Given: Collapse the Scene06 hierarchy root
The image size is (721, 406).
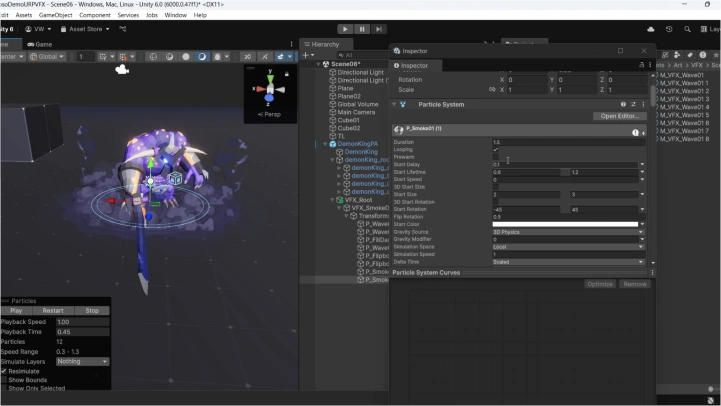Looking at the screenshot, I should pyautogui.click(x=318, y=64).
